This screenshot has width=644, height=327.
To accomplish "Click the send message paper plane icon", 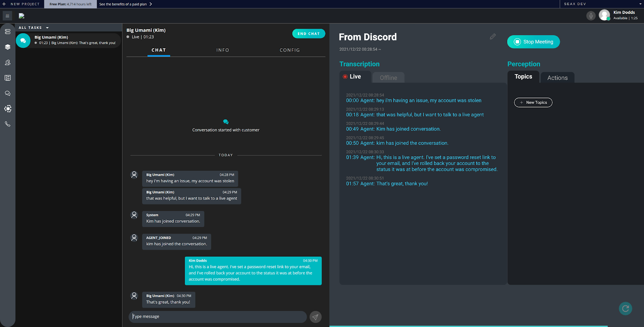I will (316, 317).
